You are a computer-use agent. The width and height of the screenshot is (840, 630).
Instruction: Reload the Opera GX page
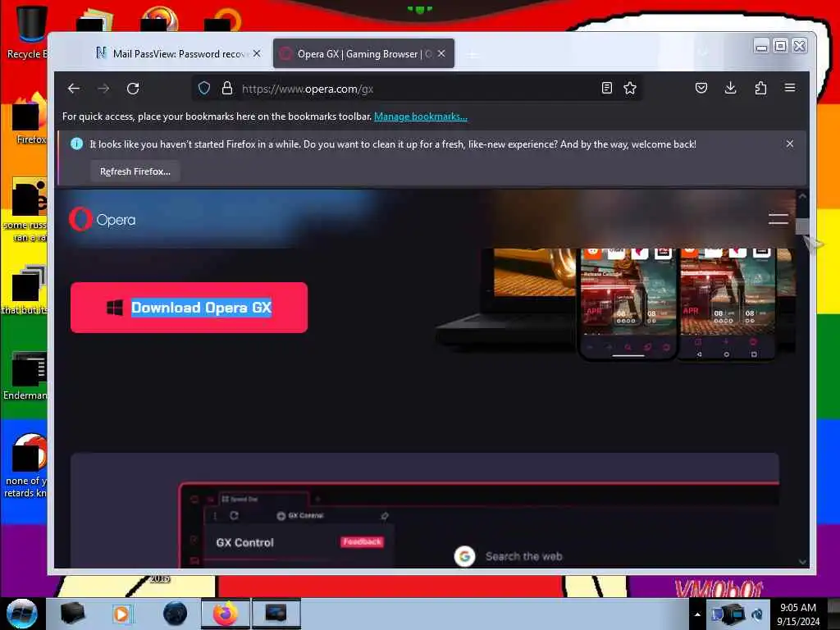coord(133,89)
